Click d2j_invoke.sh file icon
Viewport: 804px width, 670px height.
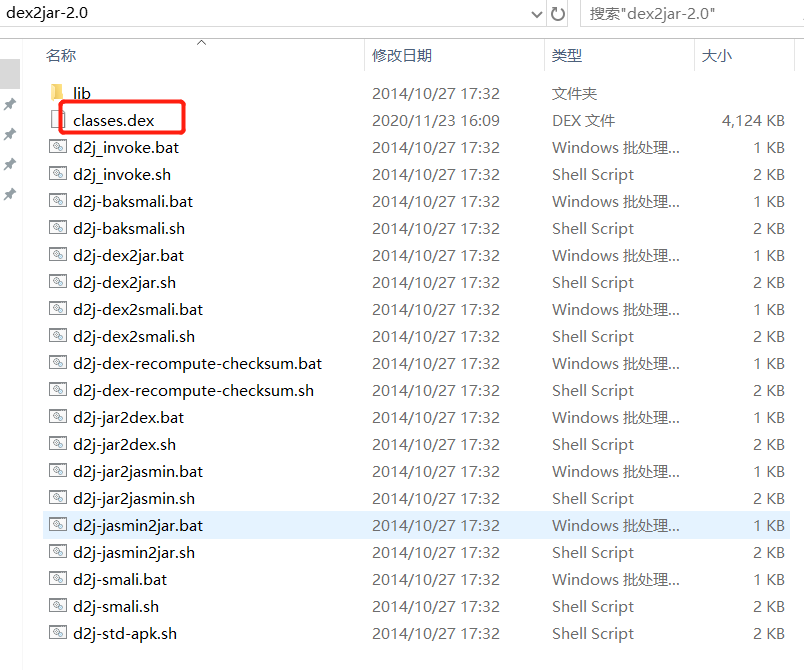coord(57,174)
